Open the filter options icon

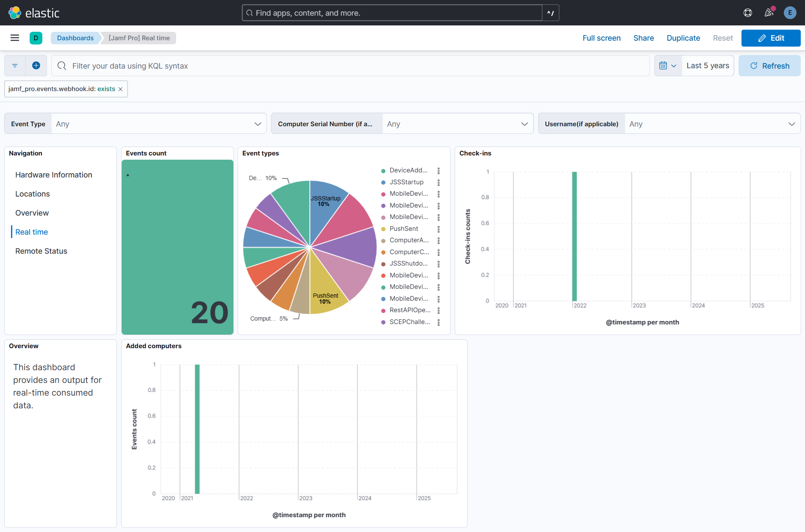tap(14, 65)
